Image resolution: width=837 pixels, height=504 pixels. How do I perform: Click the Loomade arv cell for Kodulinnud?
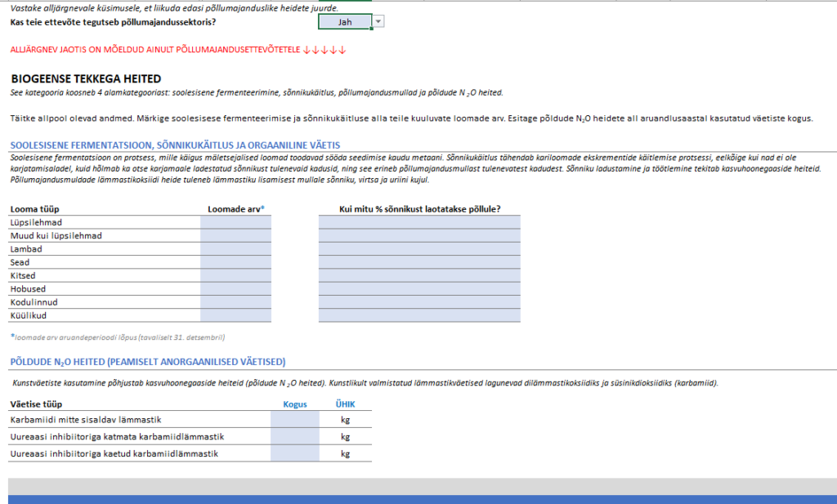(x=235, y=302)
